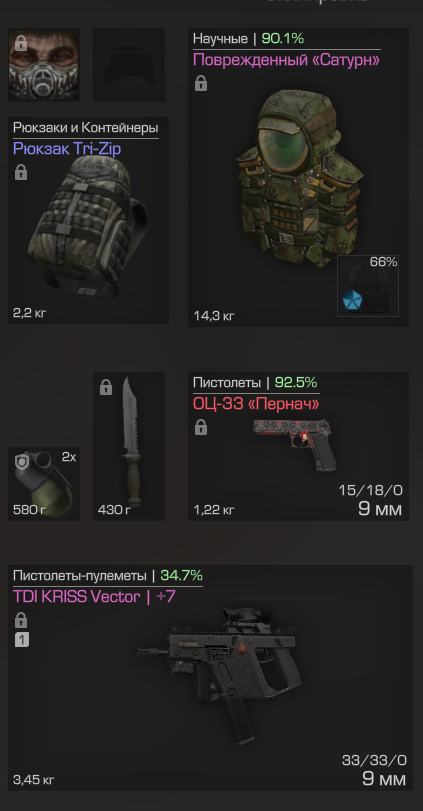Click the 33/33/0 ammo counter
The height and width of the screenshot is (811, 423).
click(374, 760)
